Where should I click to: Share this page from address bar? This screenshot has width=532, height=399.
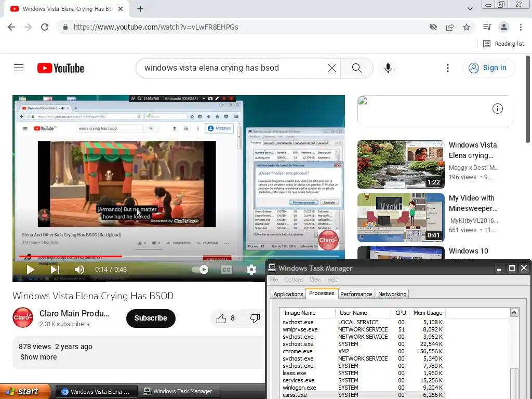click(450, 27)
